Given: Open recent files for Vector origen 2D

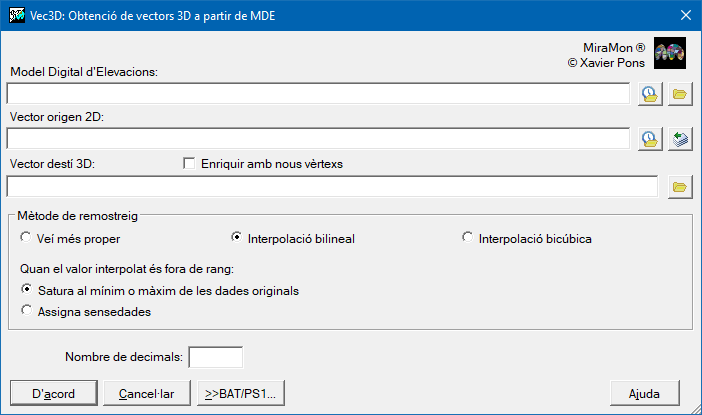Looking at the screenshot, I should tap(650, 139).
